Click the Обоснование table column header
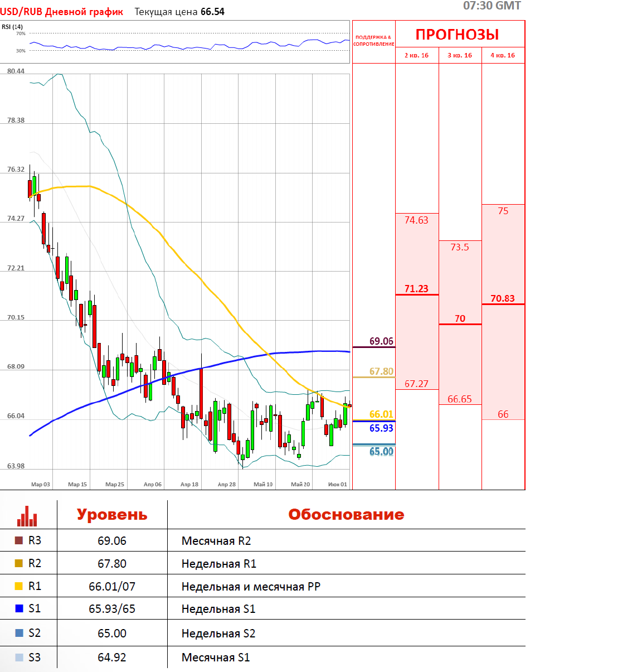This screenshot has height=672, width=642. point(346,514)
